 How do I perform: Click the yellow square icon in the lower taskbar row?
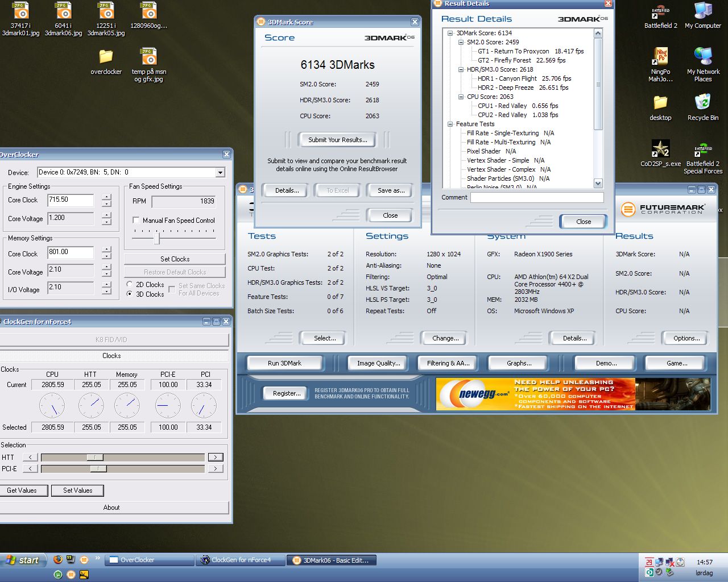click(84, 575)
